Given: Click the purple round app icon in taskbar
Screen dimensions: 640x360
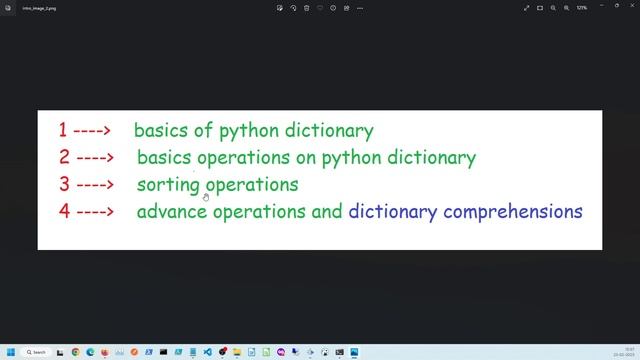Looking at the screenshot, I should click(281, 352).
